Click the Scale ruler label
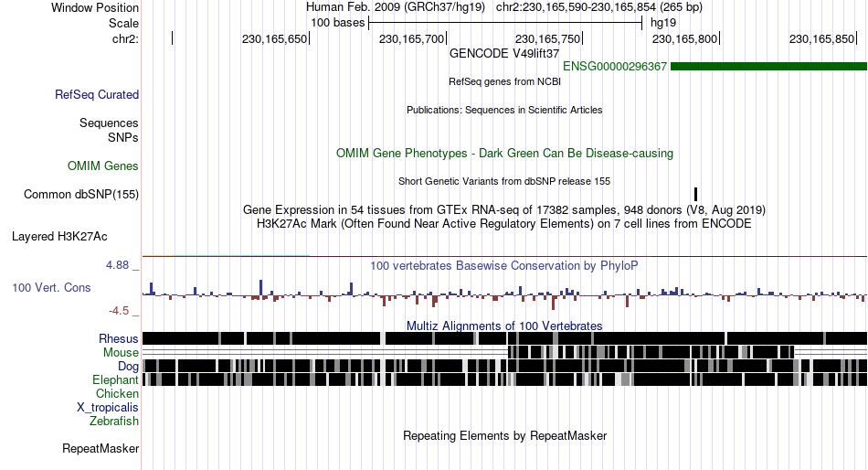The image size is (868, 470). pyautogui.click(x=123, y=23)
